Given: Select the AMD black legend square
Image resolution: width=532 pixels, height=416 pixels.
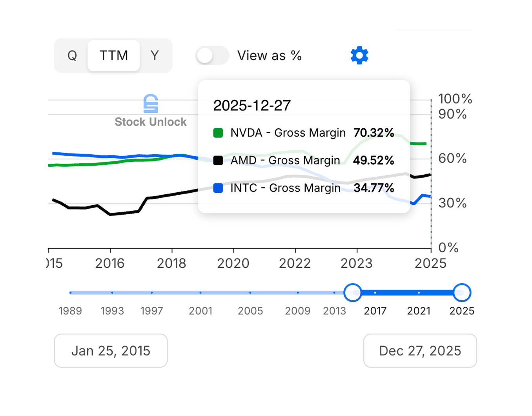Looking at the screenshot, I should click(218, 160).
